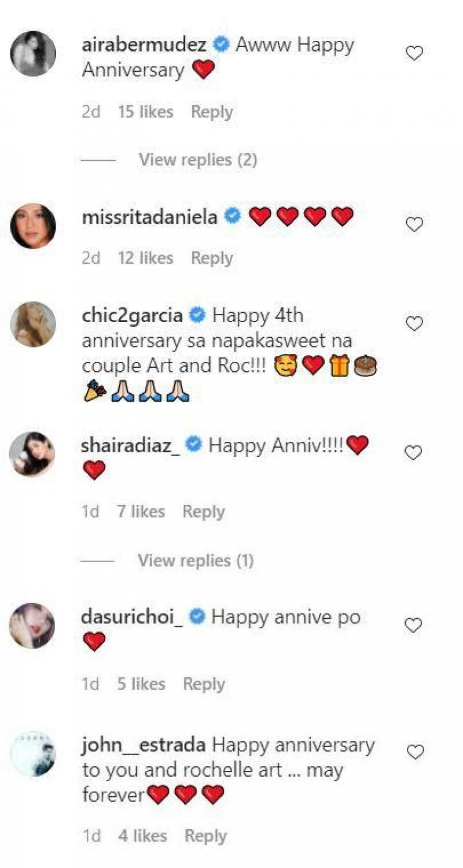Expand the 2 replies under airabermudez's comment

pyautogui.click(x=197, y=159)
